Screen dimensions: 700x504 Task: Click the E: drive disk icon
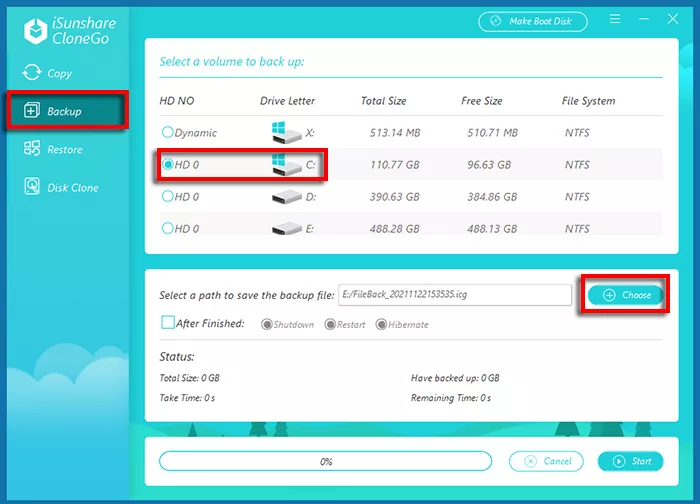pyautogui.click(x=286, y=228)
